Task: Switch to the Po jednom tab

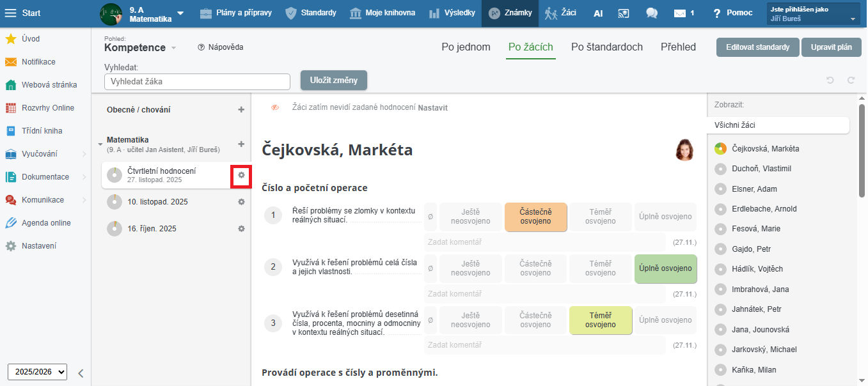Action: 466,47
